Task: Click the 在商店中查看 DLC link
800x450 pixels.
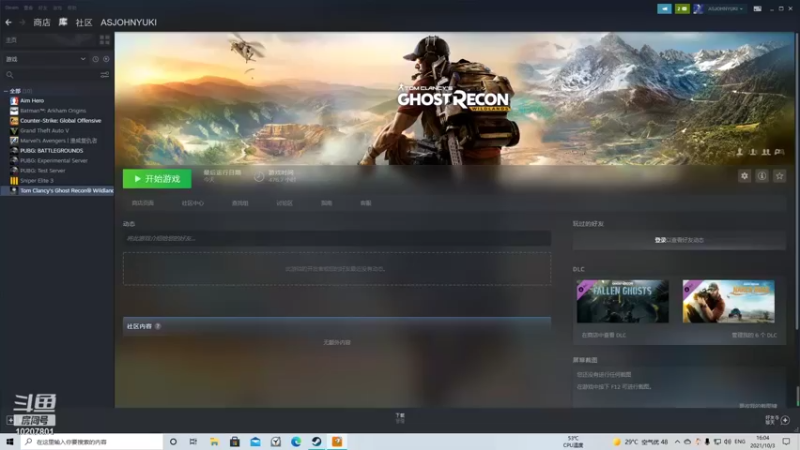Action: [x=604, y=335]
